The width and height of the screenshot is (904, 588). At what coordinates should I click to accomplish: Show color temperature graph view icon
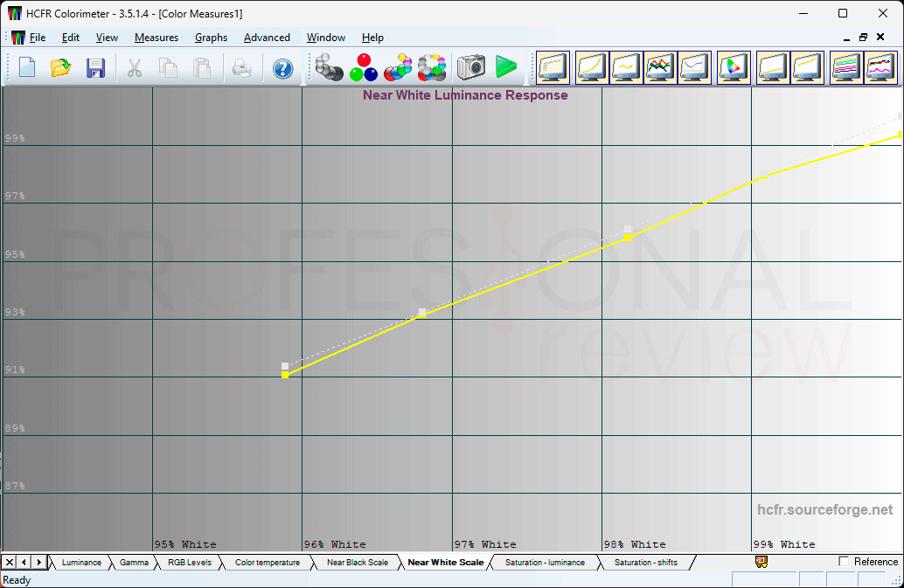tap(694, 67)
